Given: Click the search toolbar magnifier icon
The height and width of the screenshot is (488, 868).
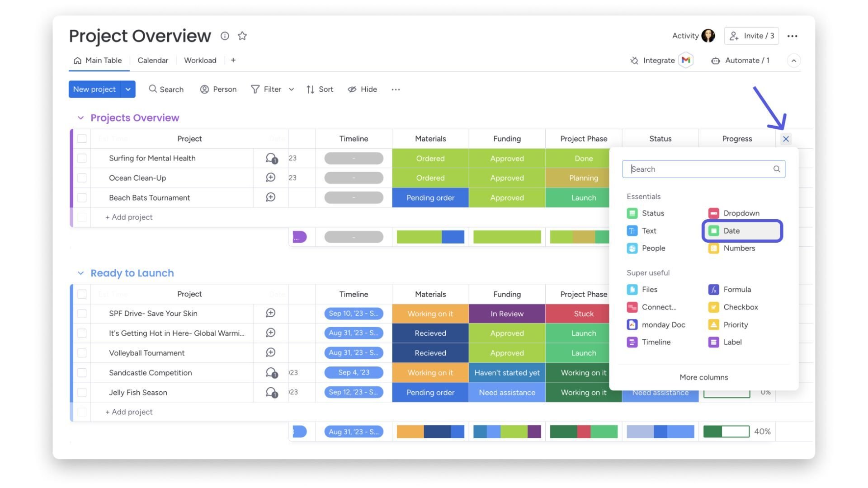Looking at the screenshot, I should 153,89.
